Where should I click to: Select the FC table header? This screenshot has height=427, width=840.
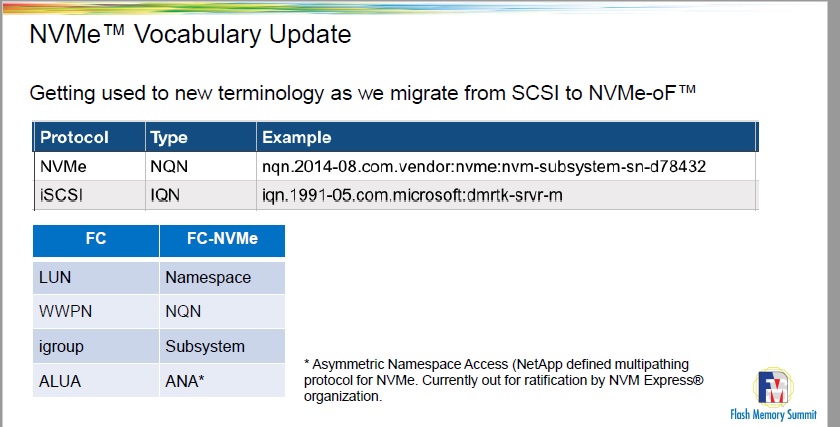96,241
